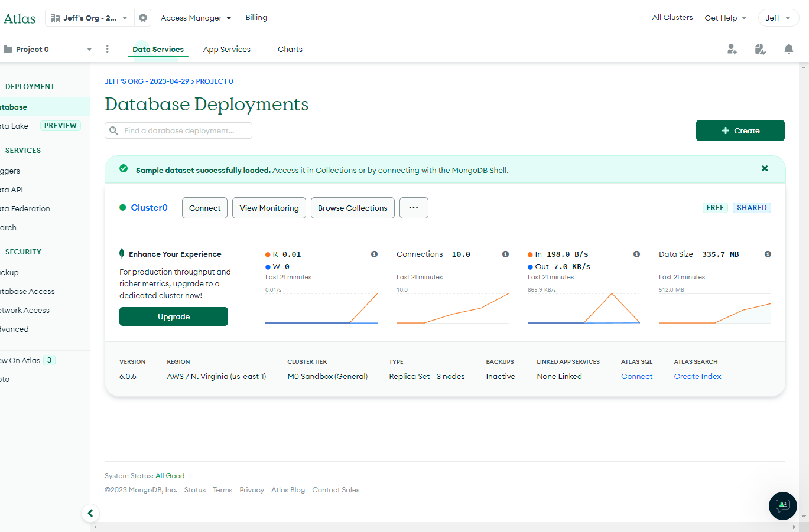Click the Replica Set - 3 nodes text
Image resolution: width=809 pixels, height=532 pixels.
pos(427,376)
